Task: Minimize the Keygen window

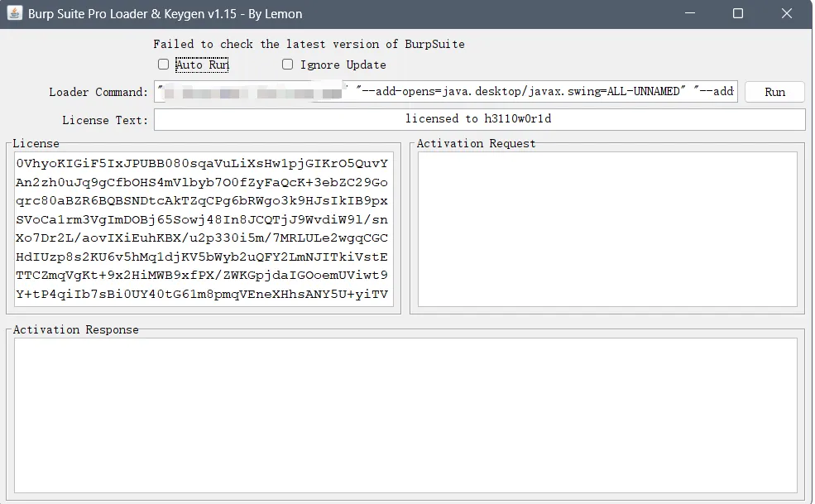Action: (x=690, y=13)
